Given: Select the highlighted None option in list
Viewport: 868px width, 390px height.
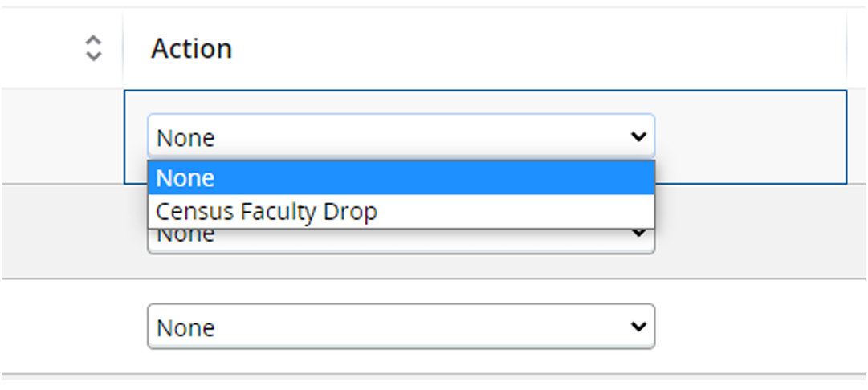Looking at the screenshot, I should click(400, 177).
